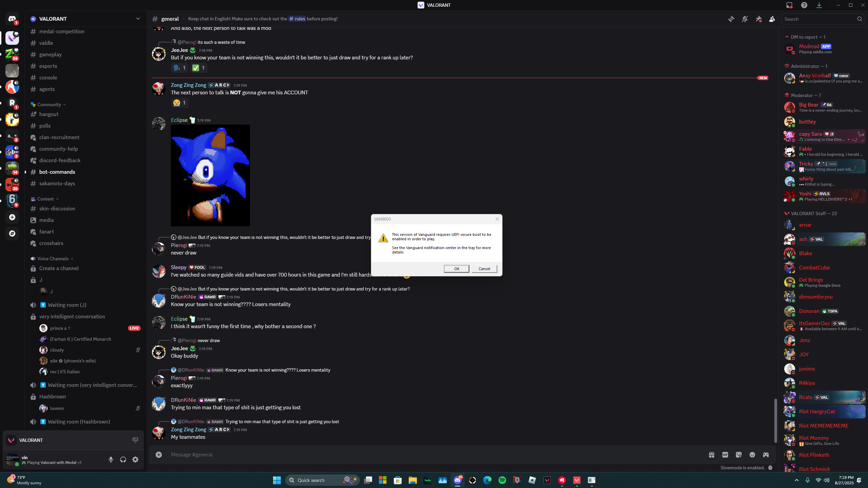This screenshot has width=868, height=488.
Task: Toggle the member list icon
Action: (772, 19)
